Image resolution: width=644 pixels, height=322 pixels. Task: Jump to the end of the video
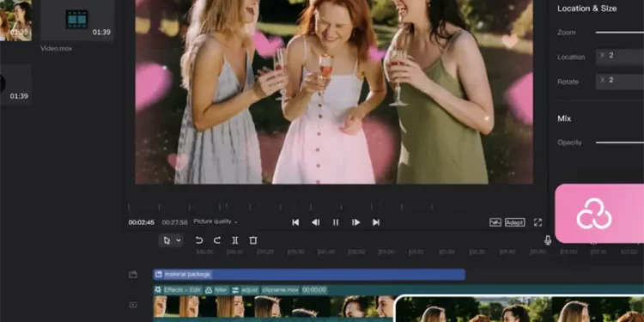click(x=376, y=222)
